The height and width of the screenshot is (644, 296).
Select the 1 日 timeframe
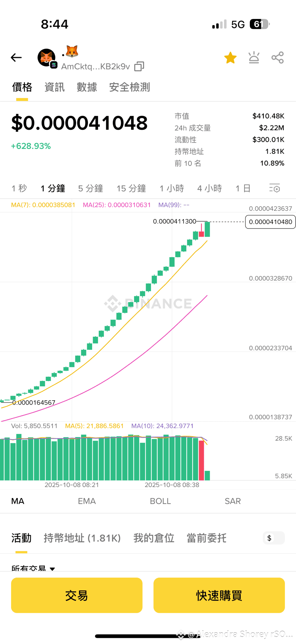click(243, 188)
